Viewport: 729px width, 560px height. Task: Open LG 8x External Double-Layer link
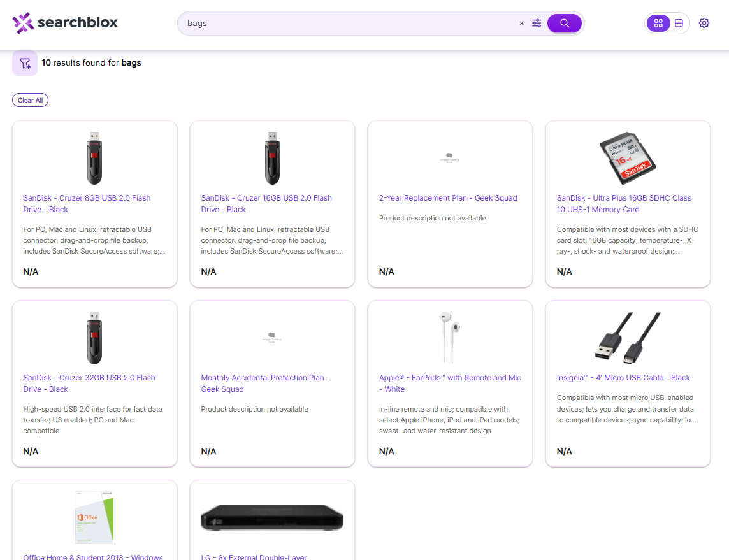pos(254,556)
